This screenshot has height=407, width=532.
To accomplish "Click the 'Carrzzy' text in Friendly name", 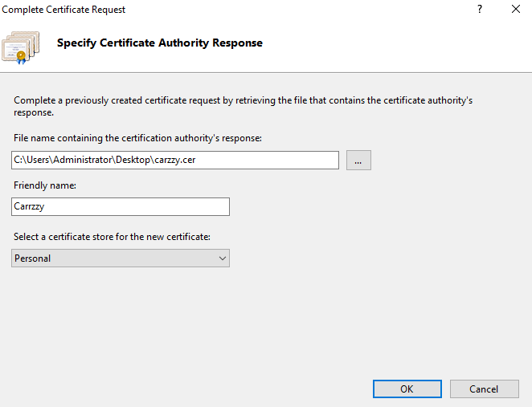I will point(31,207).
